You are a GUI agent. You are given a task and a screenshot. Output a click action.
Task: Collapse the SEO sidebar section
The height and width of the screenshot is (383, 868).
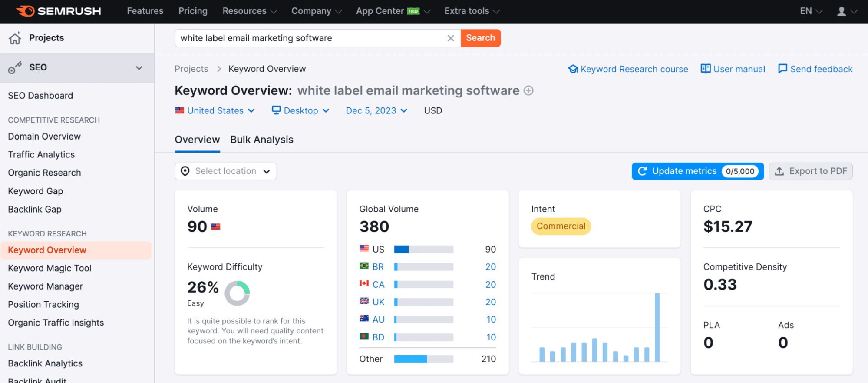(x=139, y=68)
